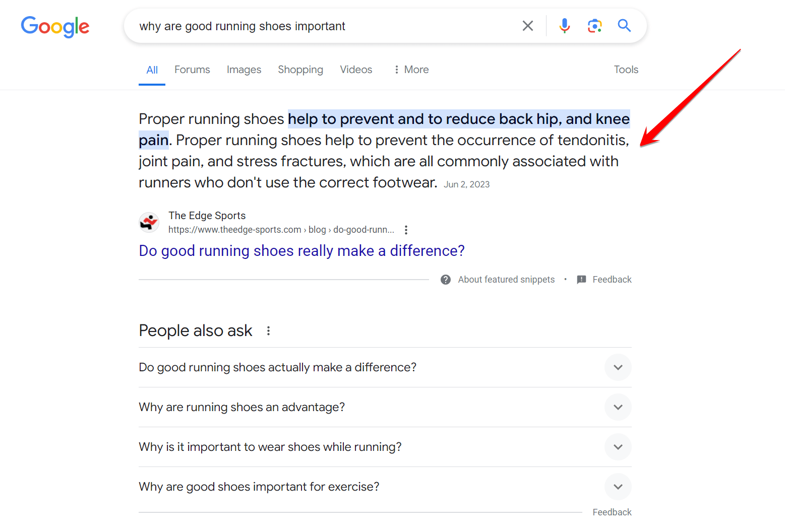Expand "Do good running shoes actually make a difference?"

point(618,367)
